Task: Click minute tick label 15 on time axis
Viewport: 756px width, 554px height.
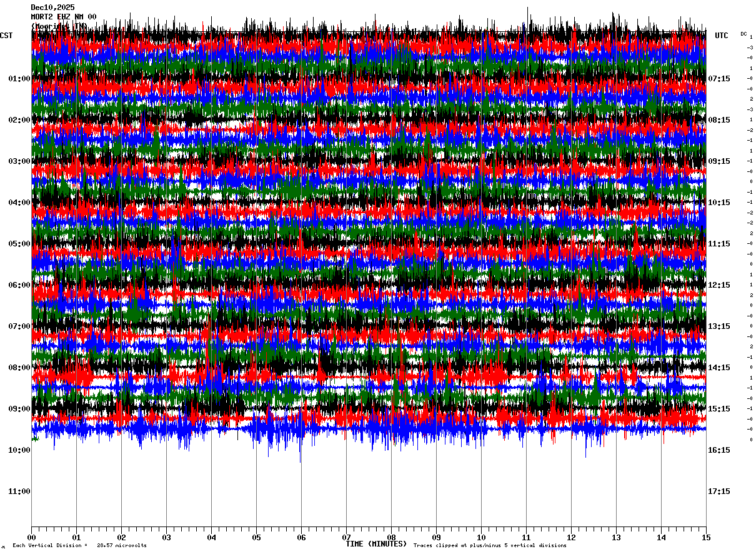Action: click(x=706, y=537)
